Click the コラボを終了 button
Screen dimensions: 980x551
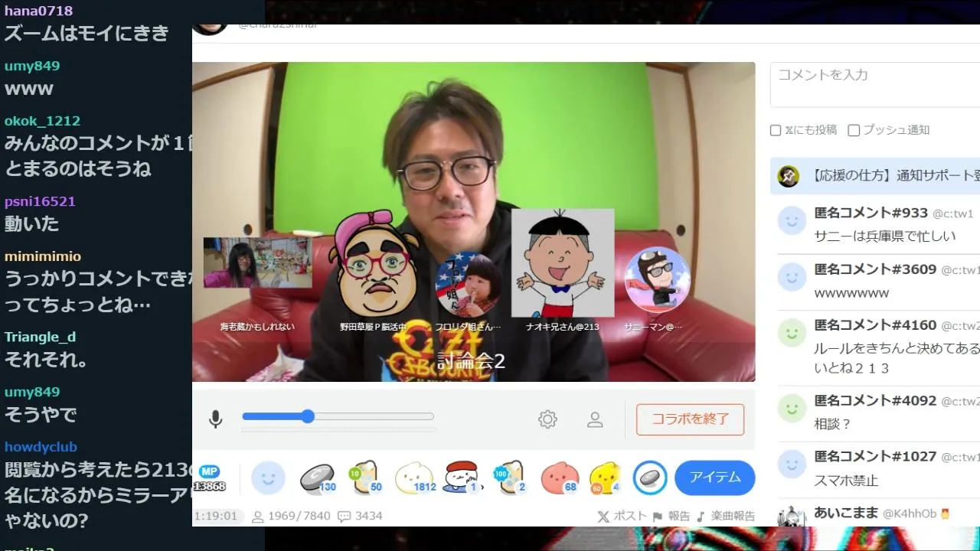point(690,419)
